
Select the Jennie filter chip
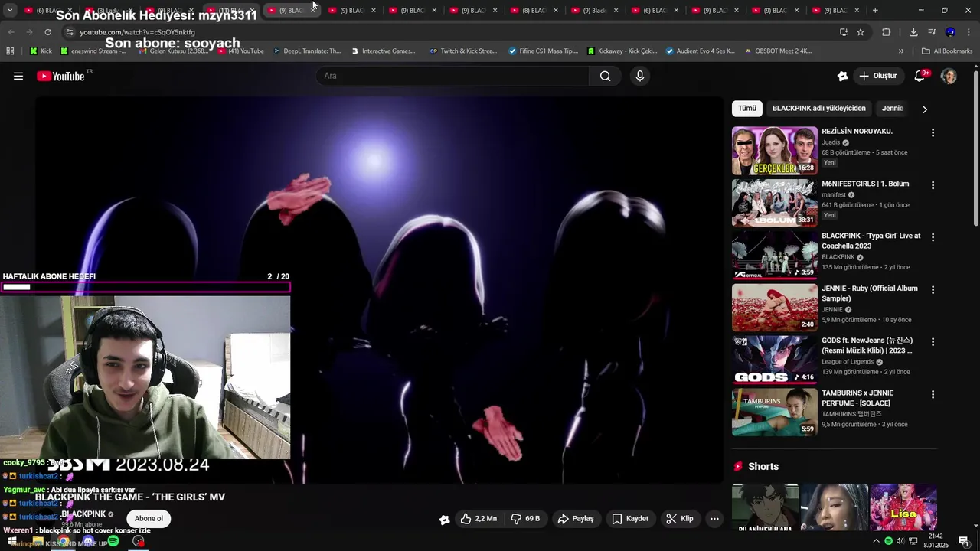pos(893,109)
